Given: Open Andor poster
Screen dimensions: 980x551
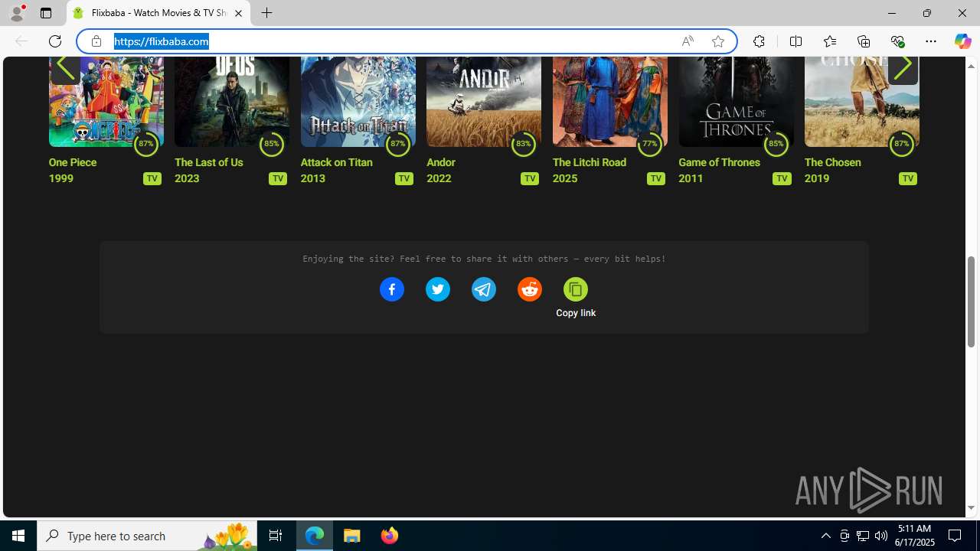Looking at the screenshot, I should point(484,101).
